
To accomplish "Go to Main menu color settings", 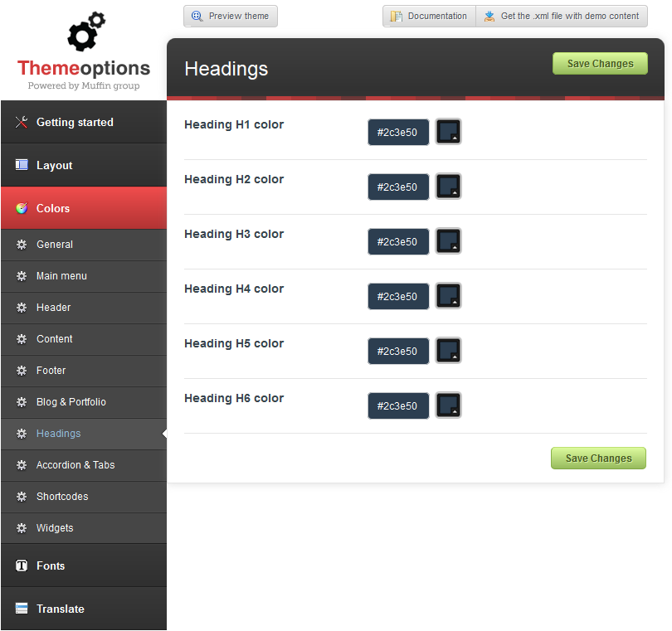I will [84, 276].
